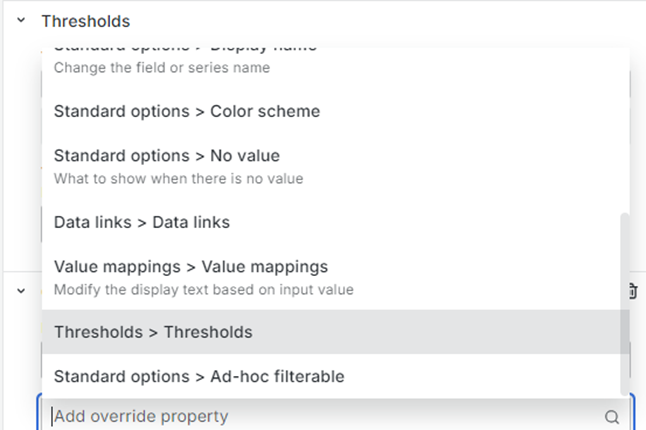Click the greater-than separator in Thresholds > Thresholds
This screenshot has height=430, width=646.
[x=153, y=333]
